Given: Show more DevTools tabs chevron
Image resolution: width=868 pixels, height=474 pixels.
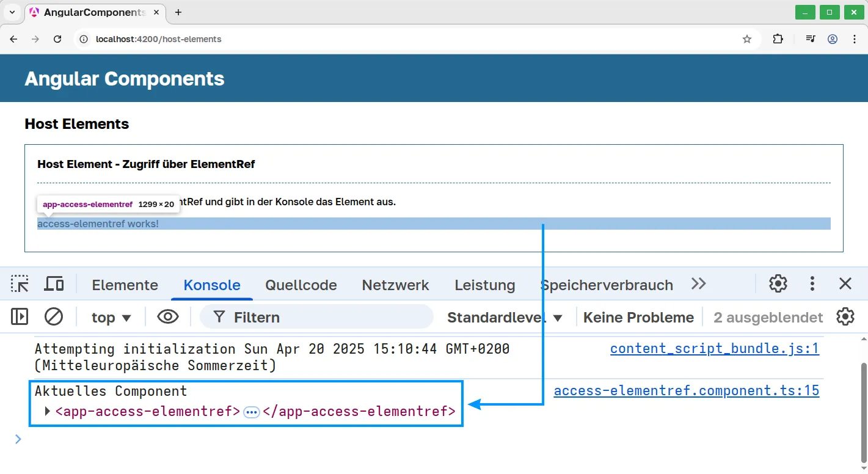Looking at the screenshot, I should click(x=698, y=283).
